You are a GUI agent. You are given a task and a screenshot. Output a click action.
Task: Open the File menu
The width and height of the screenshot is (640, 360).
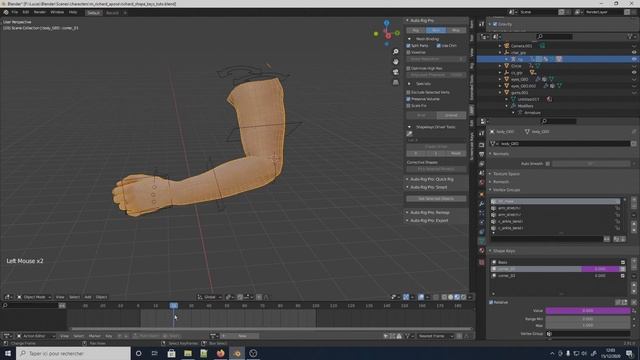(x=15, y=12)
